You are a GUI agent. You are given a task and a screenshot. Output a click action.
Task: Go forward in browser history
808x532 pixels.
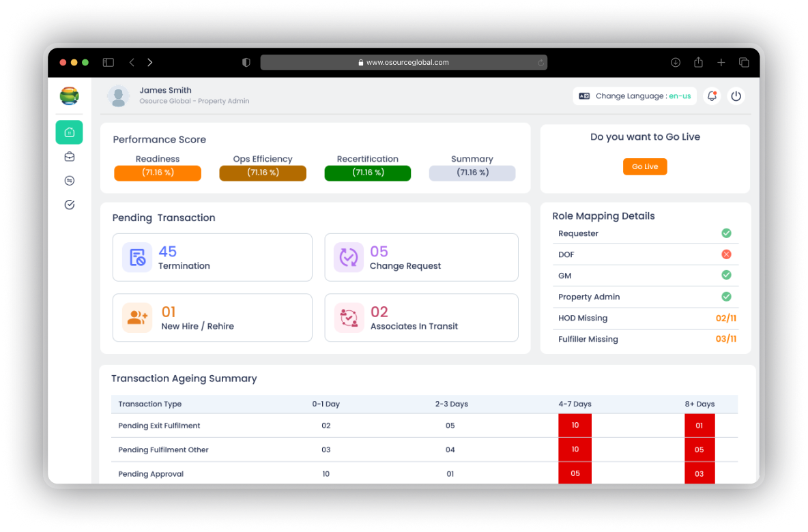coord(150,62)
